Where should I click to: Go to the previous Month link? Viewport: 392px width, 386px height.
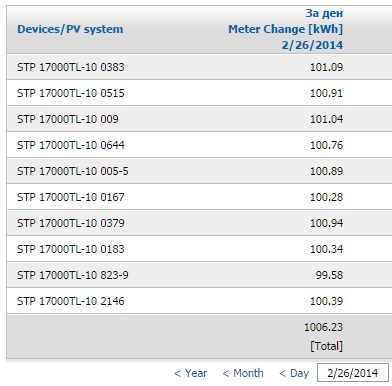[243, 373]
